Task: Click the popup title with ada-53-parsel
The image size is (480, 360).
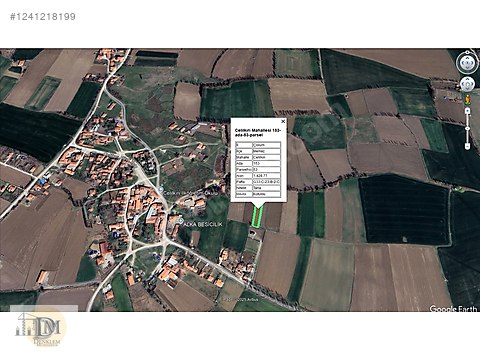Action: tap(258, 132)
